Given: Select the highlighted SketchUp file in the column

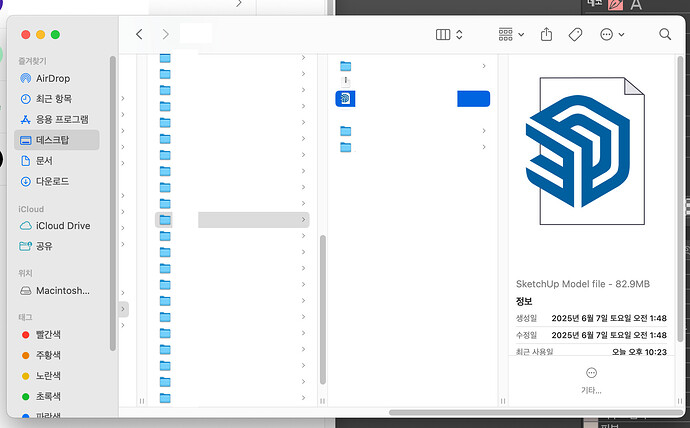Looking at the screenshot, I should [x=412, y=99].
